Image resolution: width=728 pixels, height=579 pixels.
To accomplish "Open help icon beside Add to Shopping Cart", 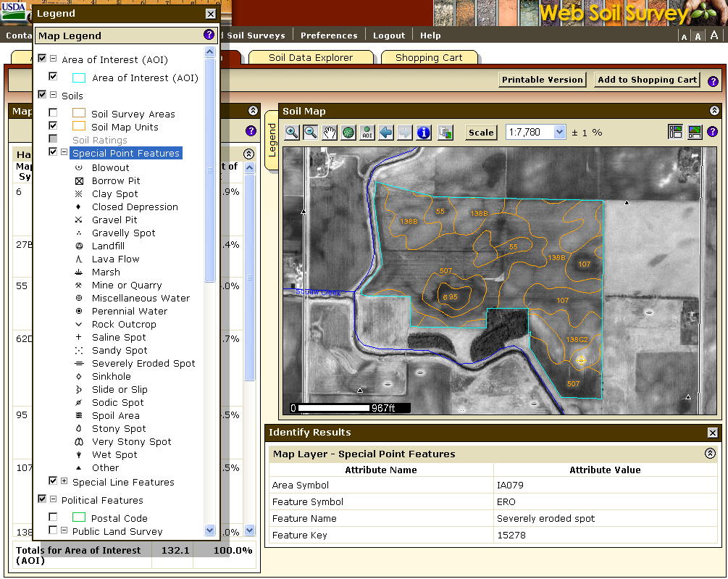I will pyautogui.click(x=713, y=81).
